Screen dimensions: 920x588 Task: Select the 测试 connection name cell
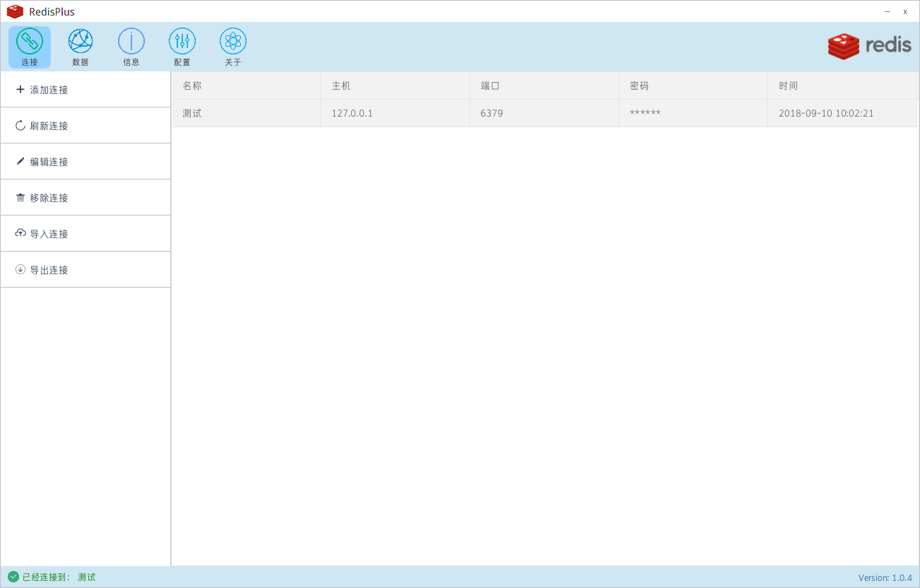pos(246,113)
